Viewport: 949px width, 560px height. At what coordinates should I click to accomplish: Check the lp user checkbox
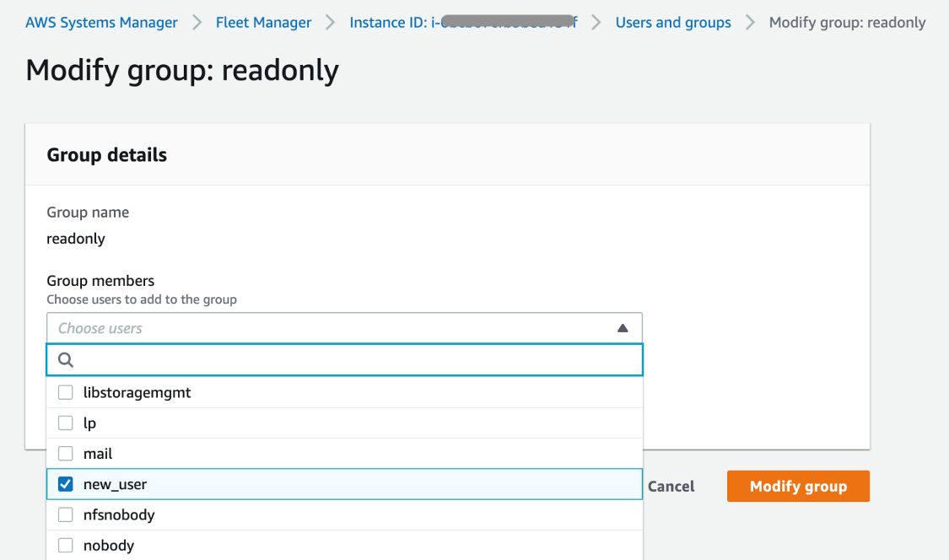tap(65, 423)
